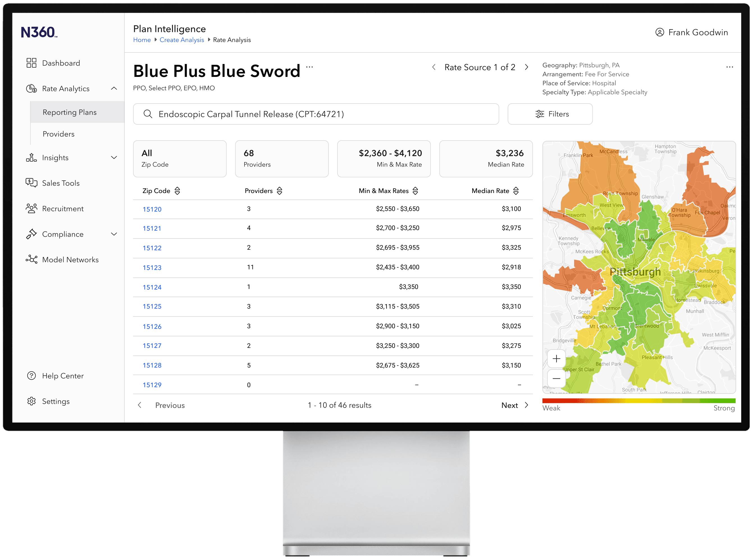The image size is (753, 560).
Task: Open ellipsis menu beside Blue Plus Blue Sword
Action: coord(309,67)
